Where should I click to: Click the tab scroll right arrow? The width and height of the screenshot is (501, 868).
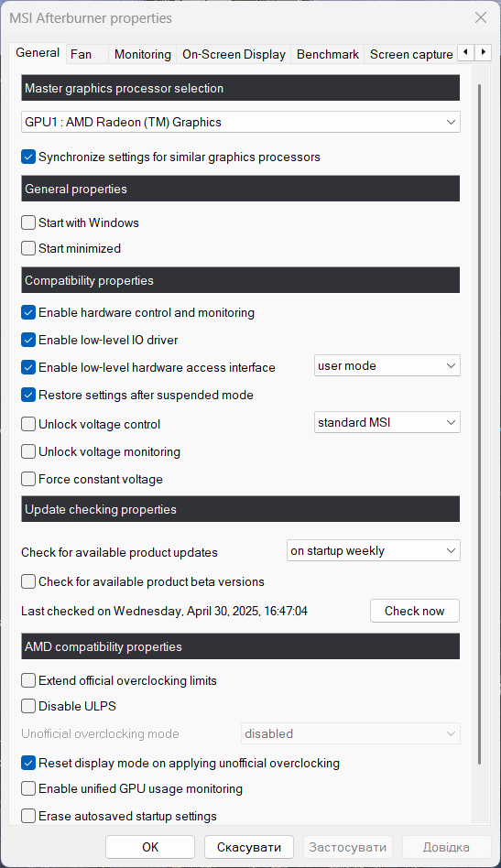click(x=484, y=52)
